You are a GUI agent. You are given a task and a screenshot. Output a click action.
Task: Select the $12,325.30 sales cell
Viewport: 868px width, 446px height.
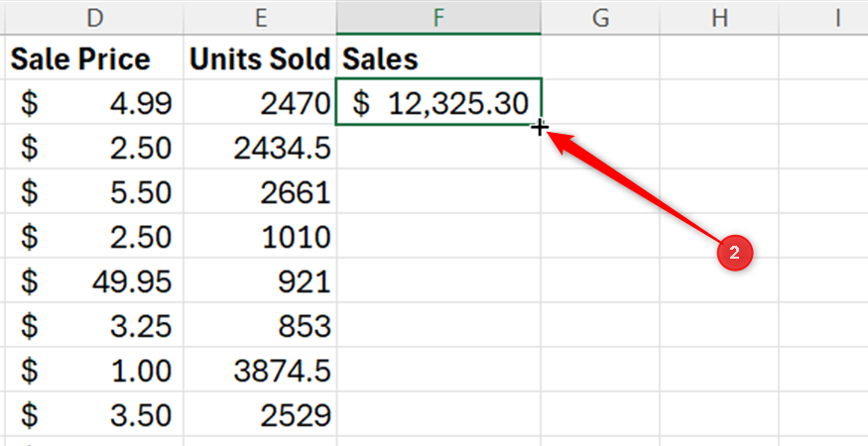coord(438,102)
